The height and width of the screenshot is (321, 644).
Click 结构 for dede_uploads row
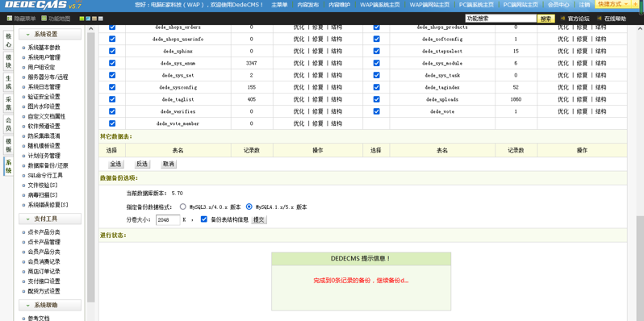tap(601, 99)
